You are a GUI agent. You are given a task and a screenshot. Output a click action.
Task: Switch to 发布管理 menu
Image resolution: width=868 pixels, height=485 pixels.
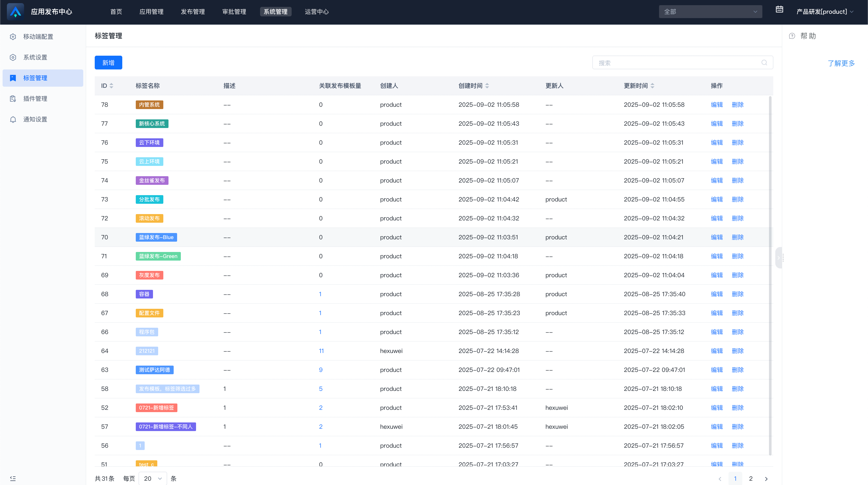coord(193,12)
